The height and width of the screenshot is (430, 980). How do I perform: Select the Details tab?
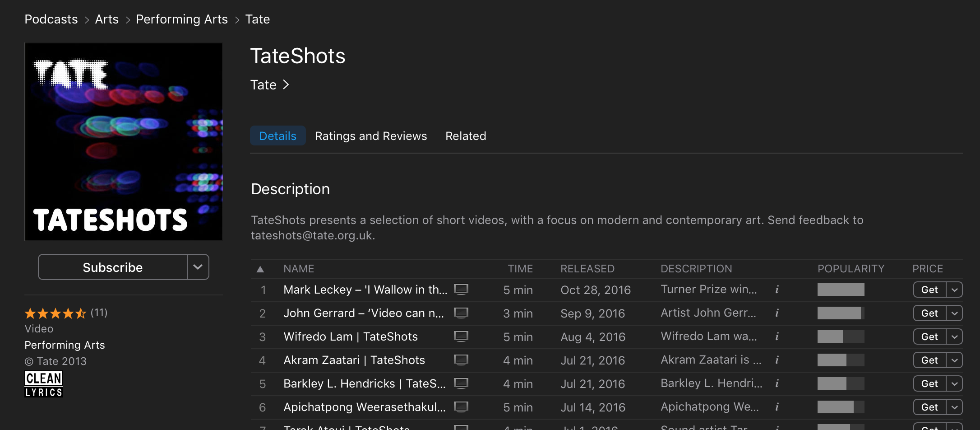tap(278, 136)
